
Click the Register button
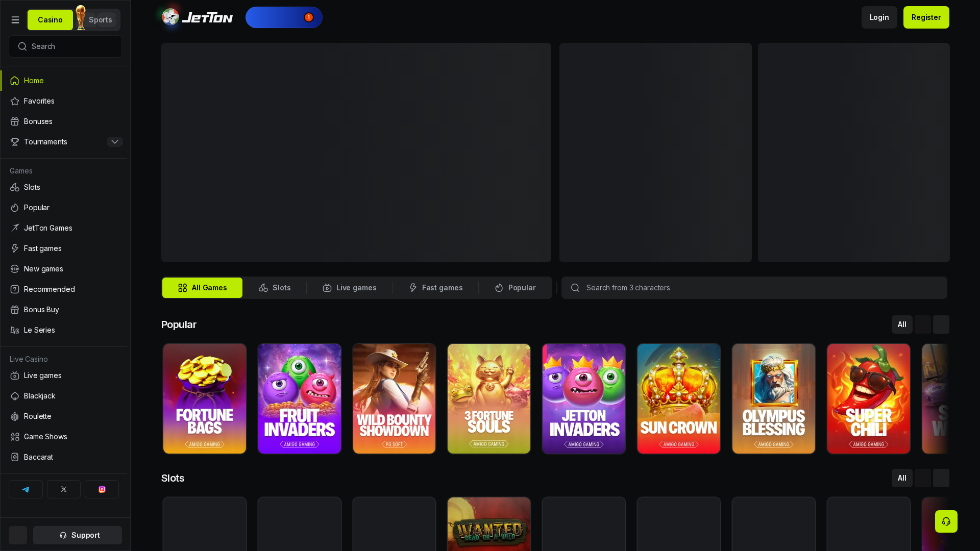[926, 17]
